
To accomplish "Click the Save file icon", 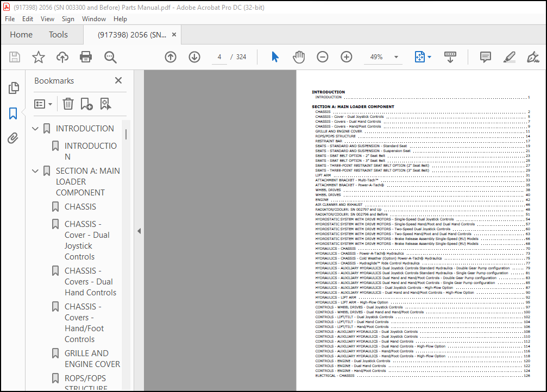I will point(14,57).
